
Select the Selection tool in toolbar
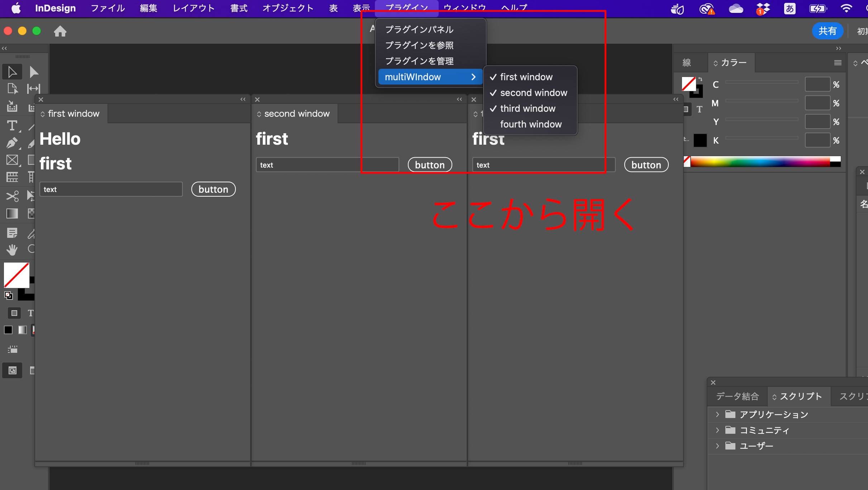pos(11,72)
